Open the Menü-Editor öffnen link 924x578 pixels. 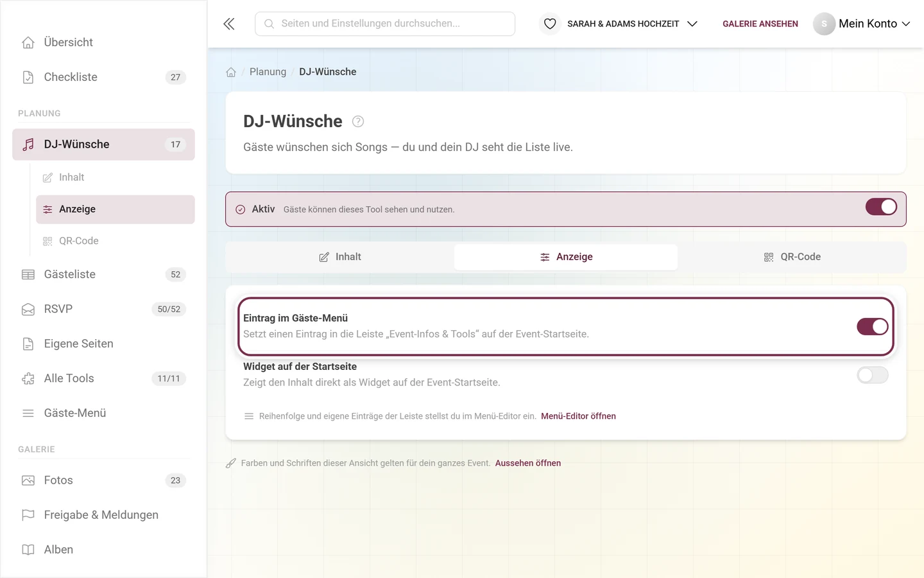click(x=578, y=416)
